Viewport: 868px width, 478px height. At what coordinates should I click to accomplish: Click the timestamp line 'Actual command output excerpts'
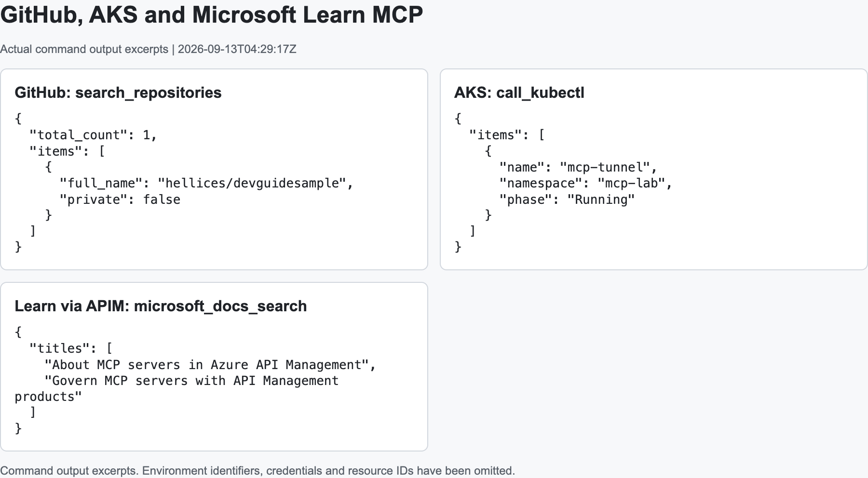[x=148, y=49]
